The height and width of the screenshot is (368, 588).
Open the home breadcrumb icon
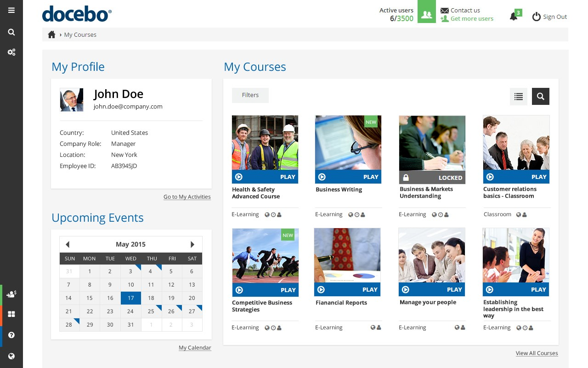(x=51, y=34)
